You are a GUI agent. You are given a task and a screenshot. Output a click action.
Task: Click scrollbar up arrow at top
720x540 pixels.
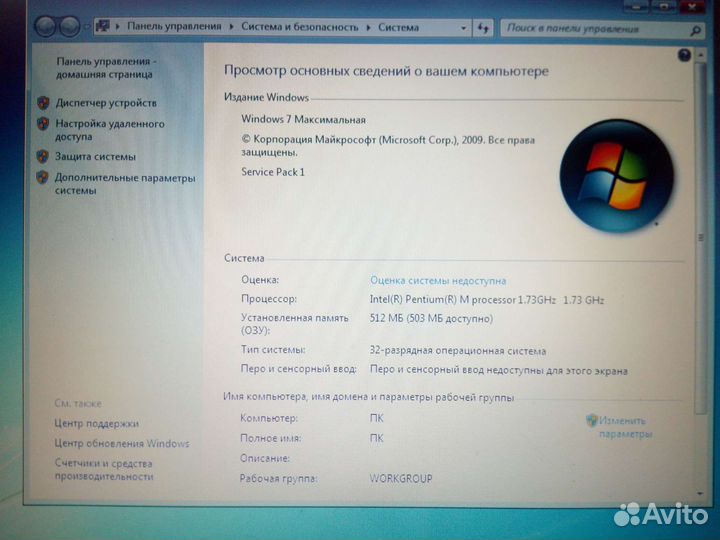pyautogui.click(x=701, y=55)
